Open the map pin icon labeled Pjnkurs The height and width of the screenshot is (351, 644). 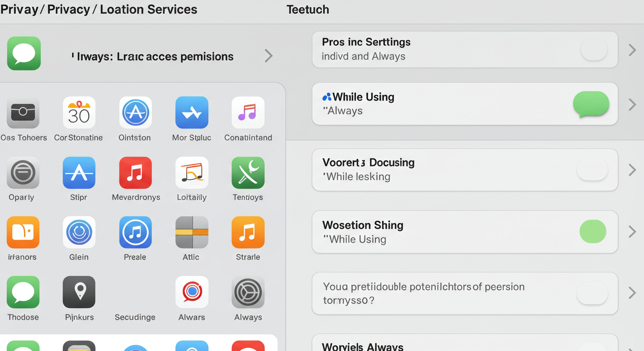click(x=79, y=292)
